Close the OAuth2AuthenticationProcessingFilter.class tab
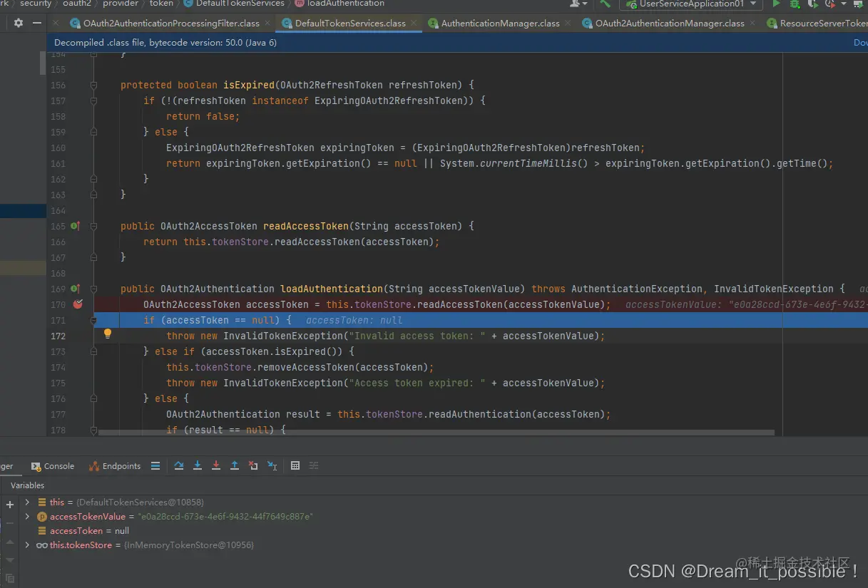 (267, 23)
